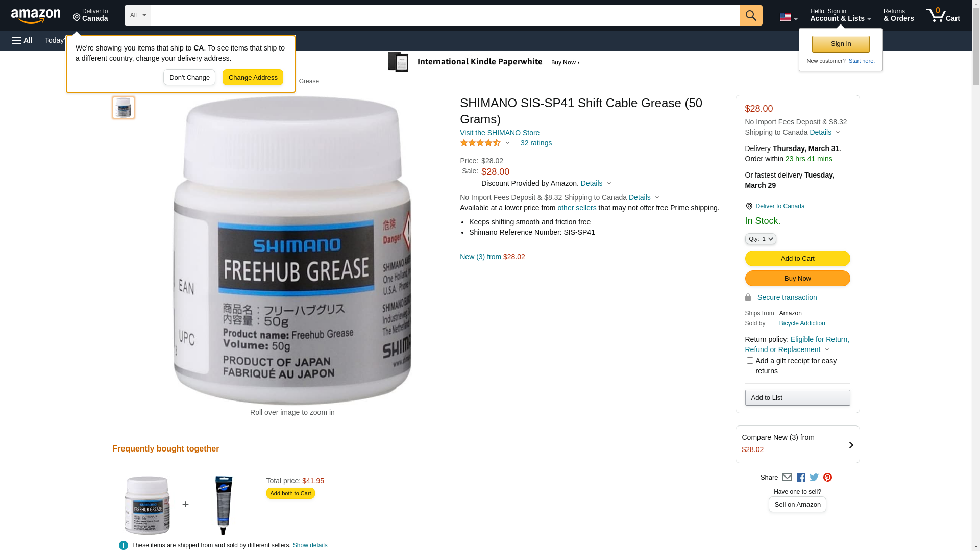Select the grease product thumbnail image
The image size is (980, 551).
click(x=124, y=108)
